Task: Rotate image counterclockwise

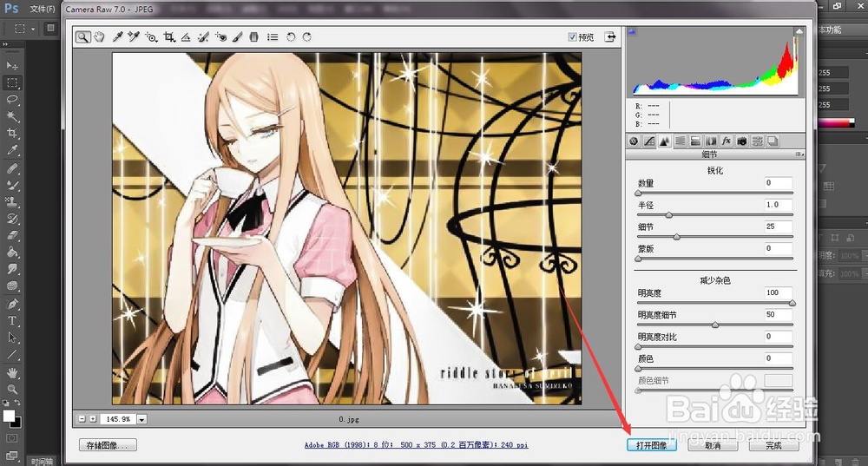Action: tap(291, 37)
